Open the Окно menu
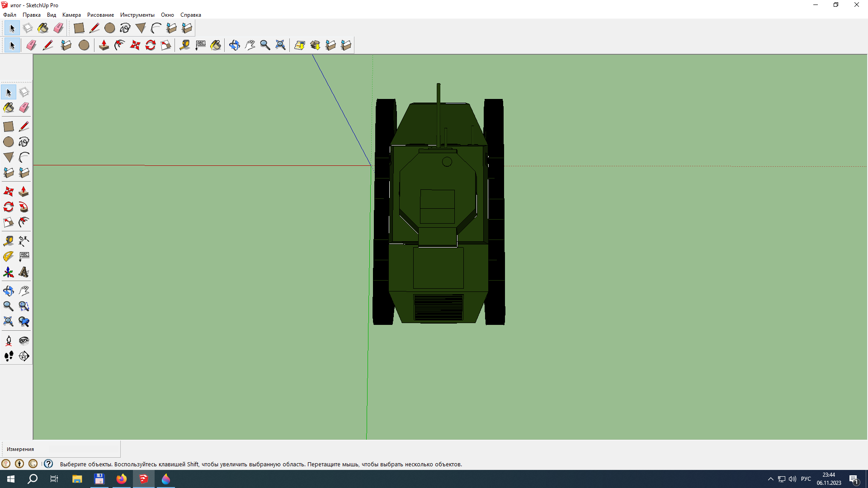 (167, 15)
